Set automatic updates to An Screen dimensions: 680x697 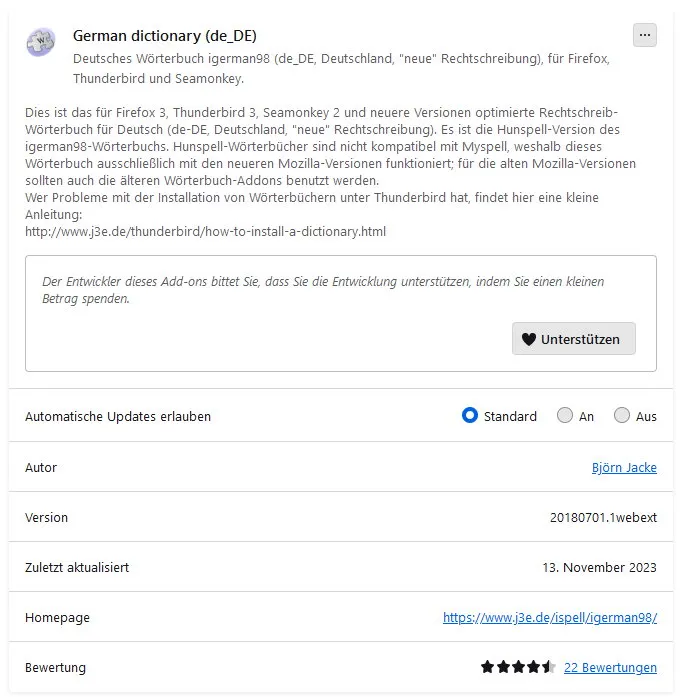click(564, 415)
